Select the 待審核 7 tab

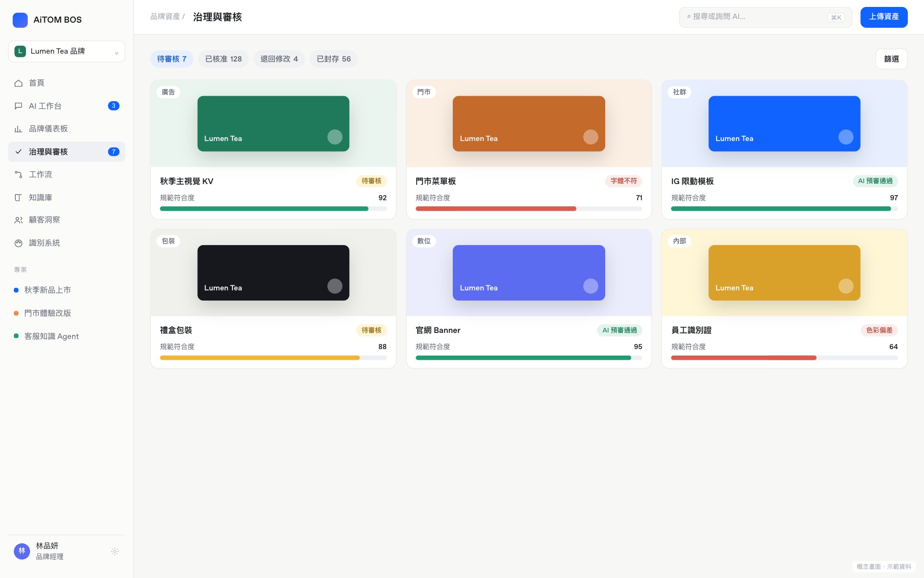tap(172, 59)
